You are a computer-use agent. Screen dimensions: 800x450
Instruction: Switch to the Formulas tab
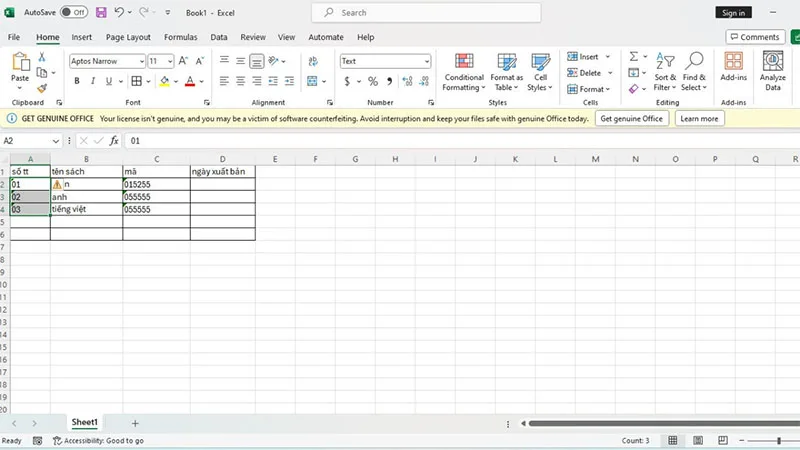pyautogui.click(x=180, y=37)
